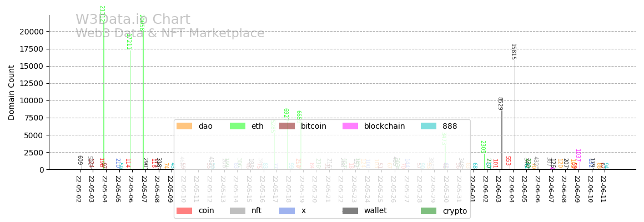The image size is (644, 222).
Task: Click the 22-06-04 date tick label
Action: 511,189
